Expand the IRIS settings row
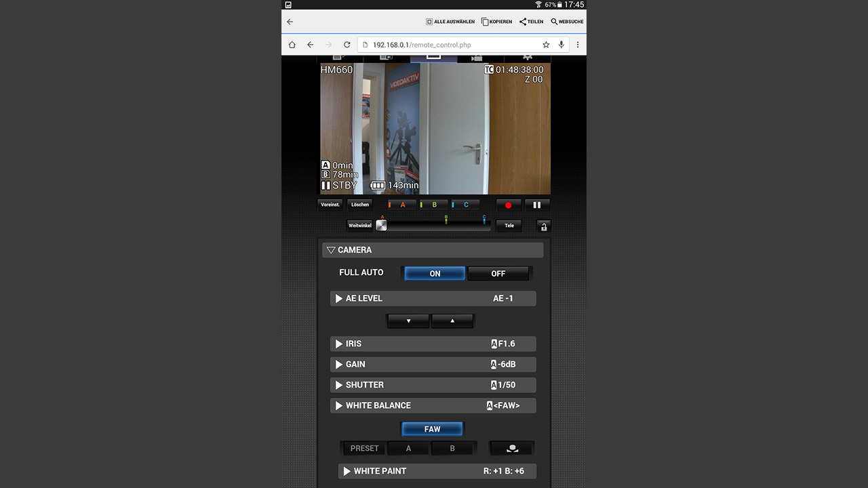Viewport: 868px width, 488px height. pyautogui.click(x=433, y=344)
